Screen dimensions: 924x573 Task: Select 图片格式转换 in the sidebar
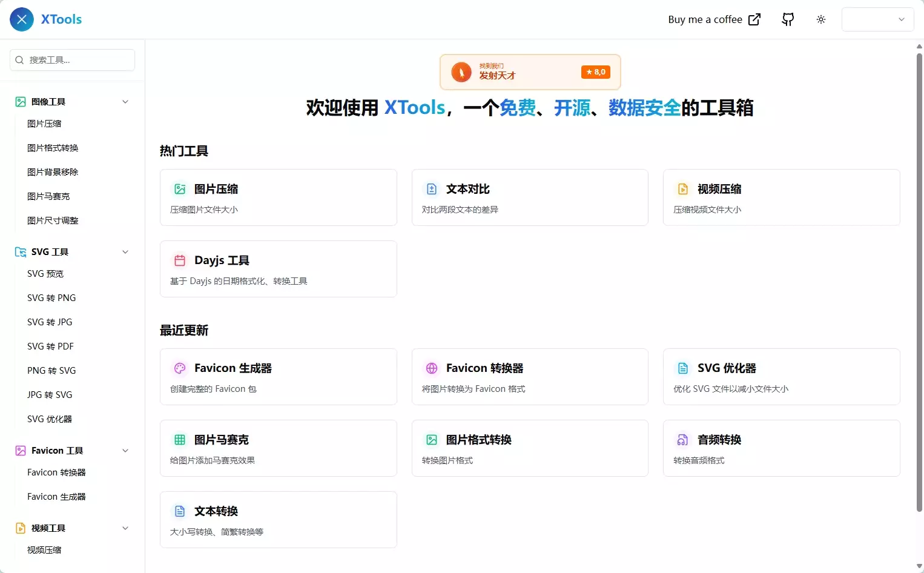[x=53, y=148]
